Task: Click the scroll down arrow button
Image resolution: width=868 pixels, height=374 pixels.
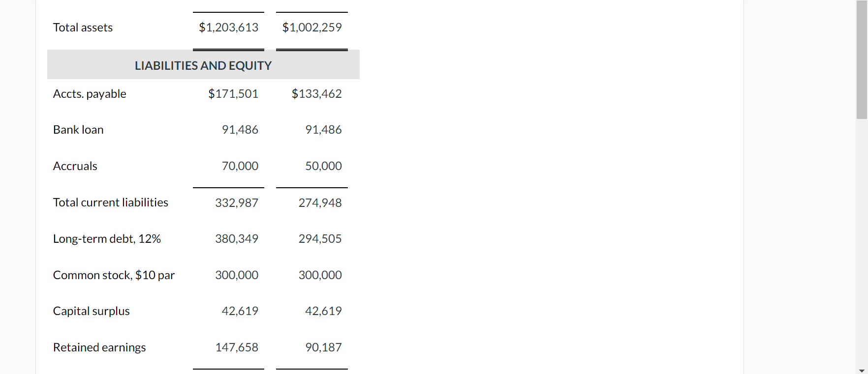Action: click(862, 370)
